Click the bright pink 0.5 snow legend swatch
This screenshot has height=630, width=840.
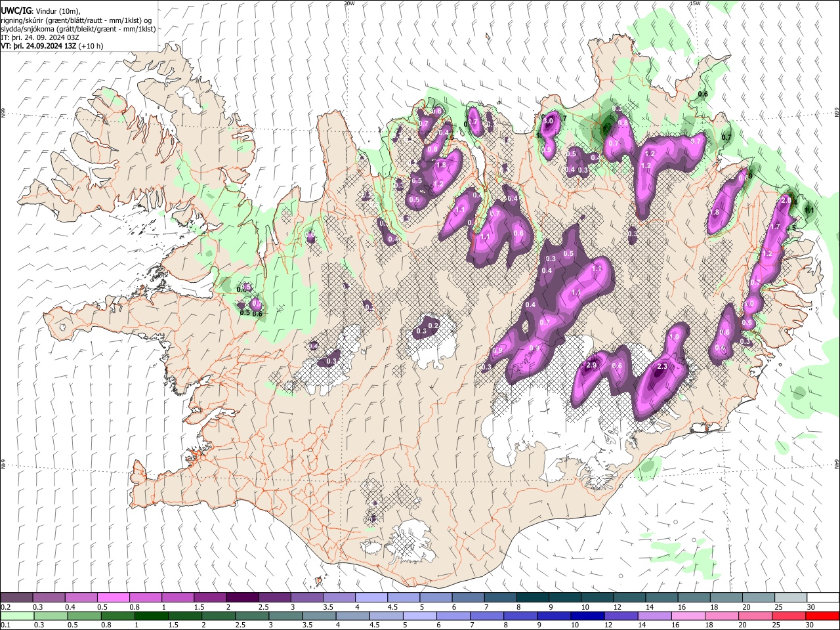(x=114, y=598)
